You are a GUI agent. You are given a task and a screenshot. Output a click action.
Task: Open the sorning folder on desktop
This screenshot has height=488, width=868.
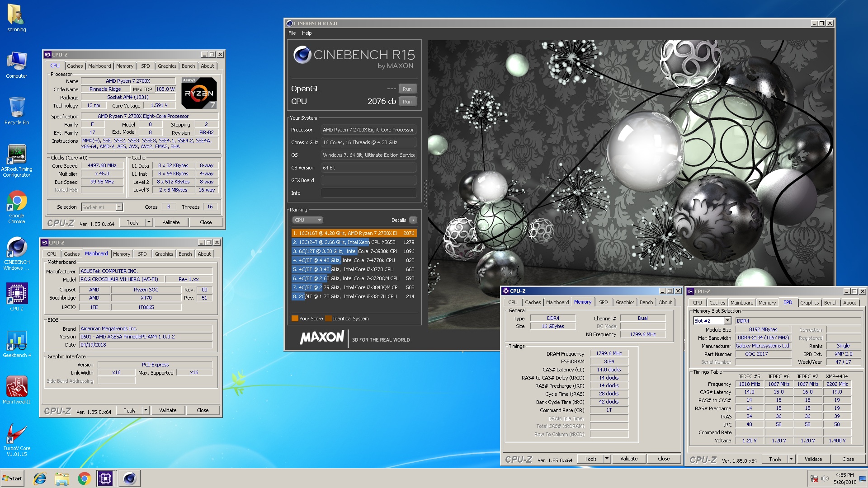[x=16, y=18]
